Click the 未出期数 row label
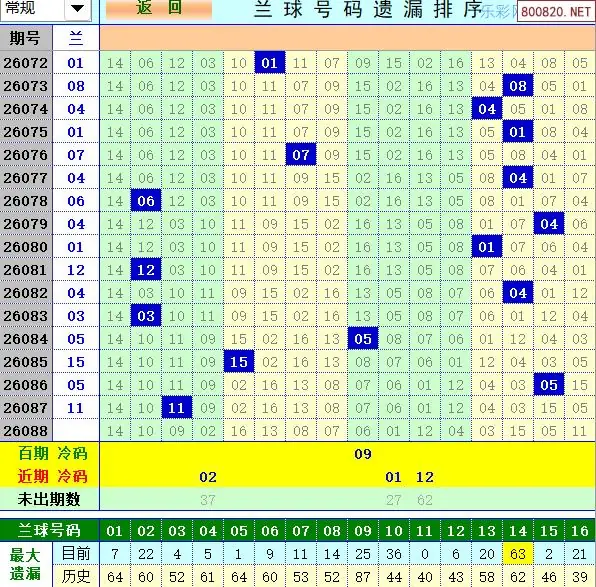This screenshot has width=596, height=587. (49, 499)
